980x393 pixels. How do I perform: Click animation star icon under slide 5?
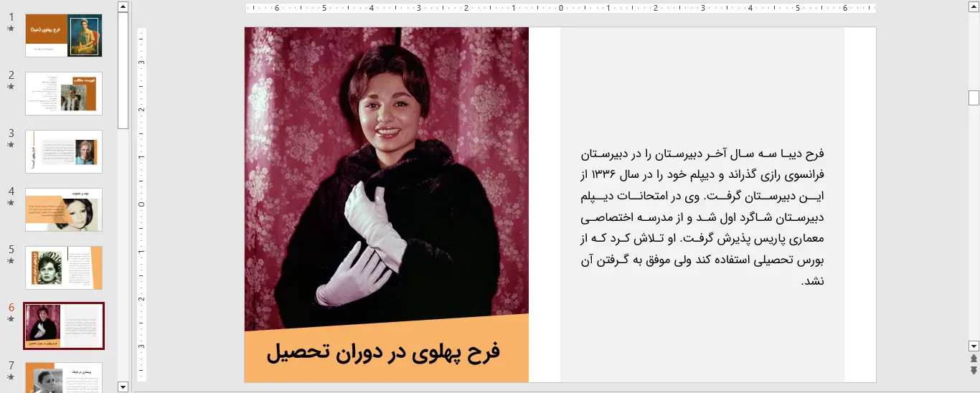(11, 261)
